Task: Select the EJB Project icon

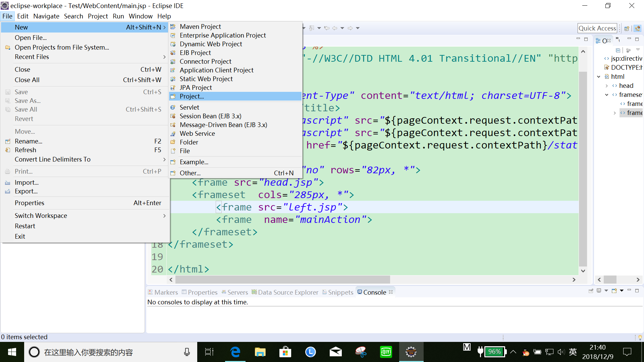Action: point(173,53)
